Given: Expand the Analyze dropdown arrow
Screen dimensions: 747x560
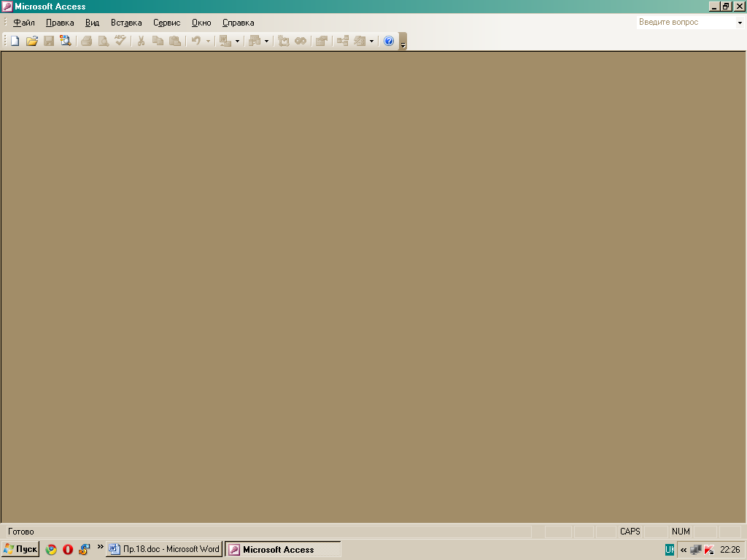Looking at the screenshot, I should (x=266, y=41).
